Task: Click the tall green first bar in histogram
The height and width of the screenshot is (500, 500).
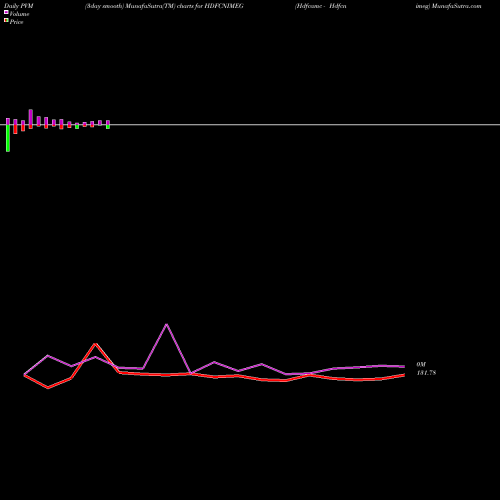Action: [x=8, y=138]
